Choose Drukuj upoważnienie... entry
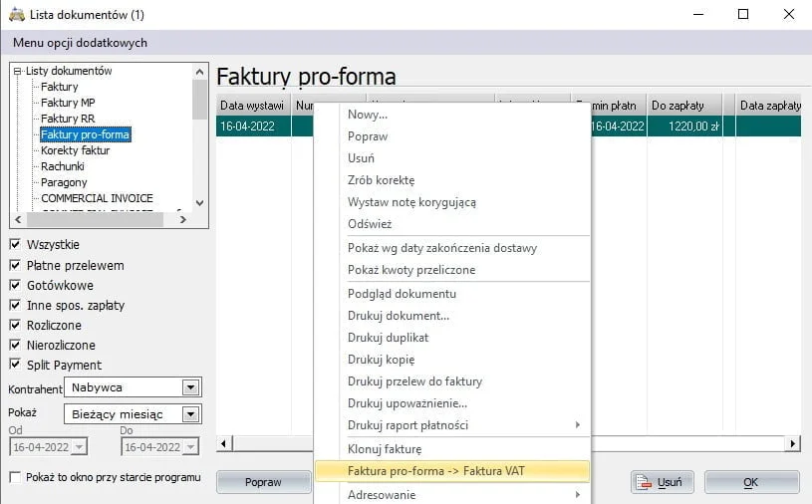812x504 pixels. point(451,403)
